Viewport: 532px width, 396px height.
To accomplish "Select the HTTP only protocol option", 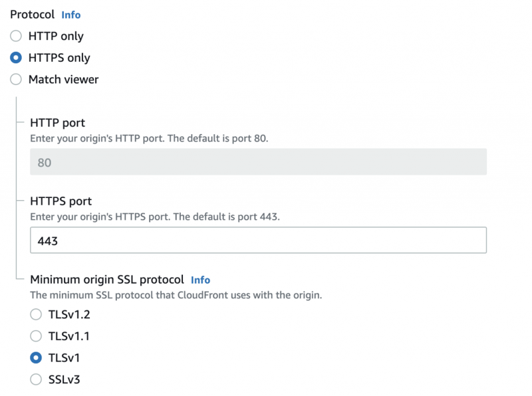I will coord(16,37).
